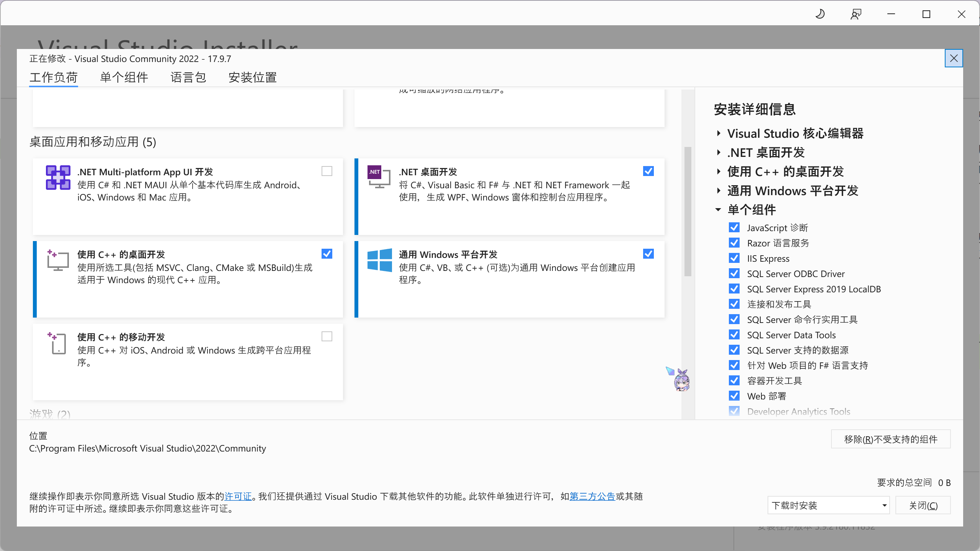Switch theme using the moon icon
This screenshot has width=980, height=551.
pos(820,14)
